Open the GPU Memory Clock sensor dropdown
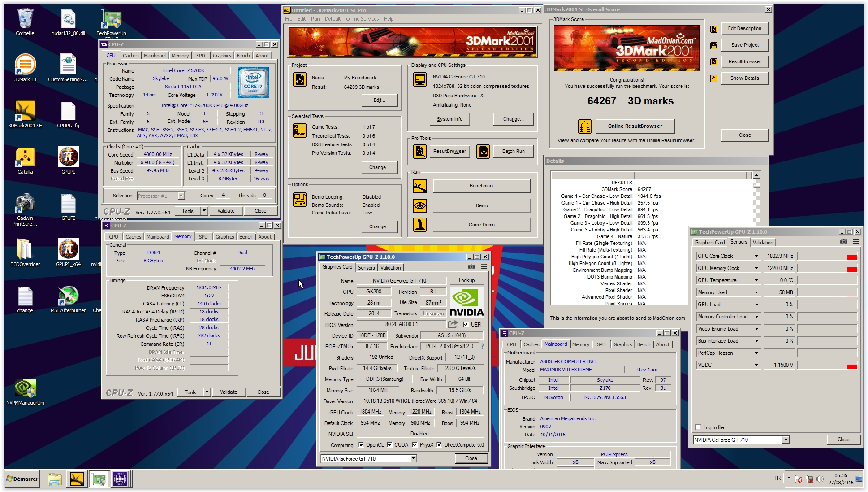Viewport: 868px width, 492px height. point(756,268)
